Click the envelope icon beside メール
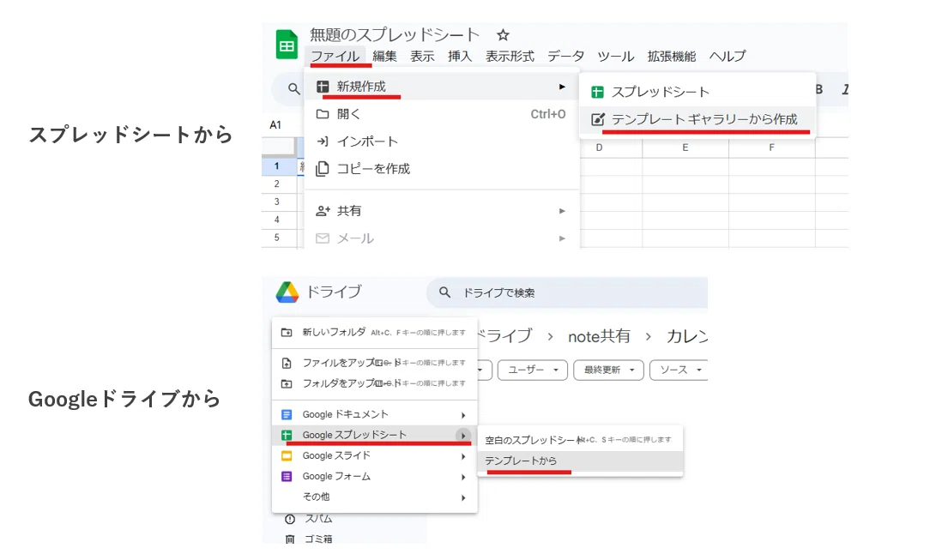The image size is (936, 560). point(323,238)
